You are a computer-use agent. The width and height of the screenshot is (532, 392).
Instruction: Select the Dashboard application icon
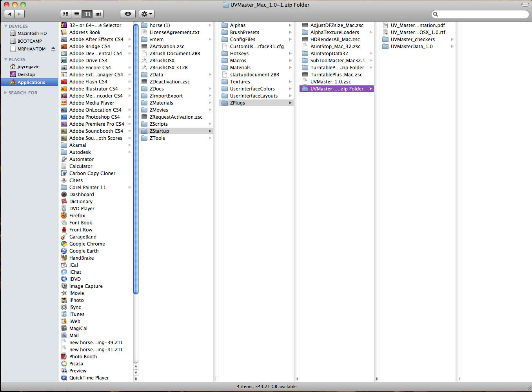tap(64, 195)
